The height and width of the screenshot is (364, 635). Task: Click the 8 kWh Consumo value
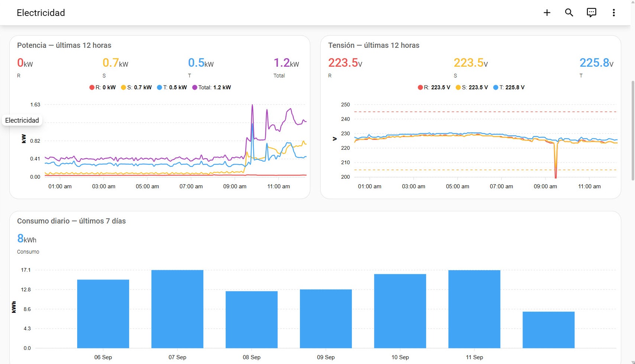27,239
